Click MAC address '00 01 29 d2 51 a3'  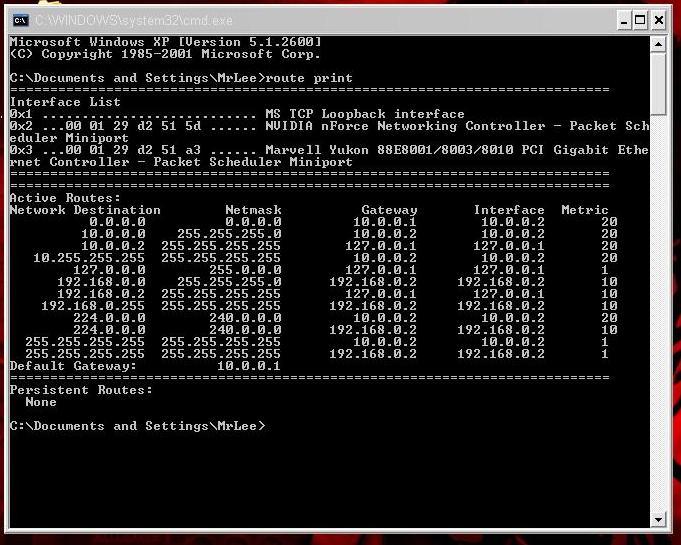[x=133, y=150]
